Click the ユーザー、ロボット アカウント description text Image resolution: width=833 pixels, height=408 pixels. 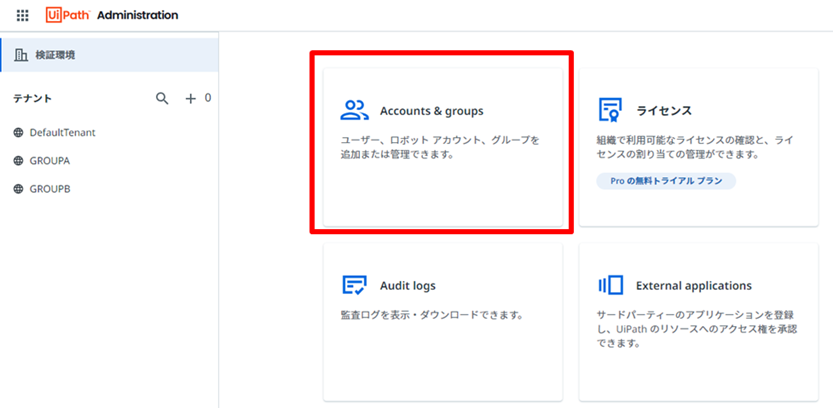pos(439,148)
